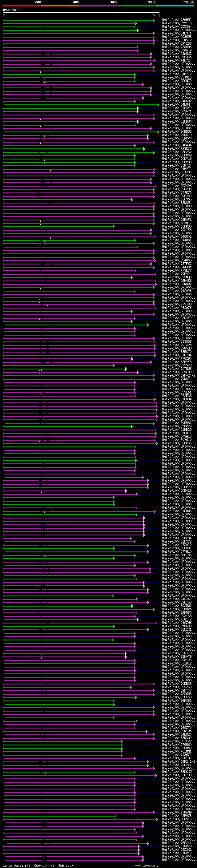Select the UniRef100_D0A6F9 label
The width and height of the screenshot is (197, 868).
(x=177, y=50)
